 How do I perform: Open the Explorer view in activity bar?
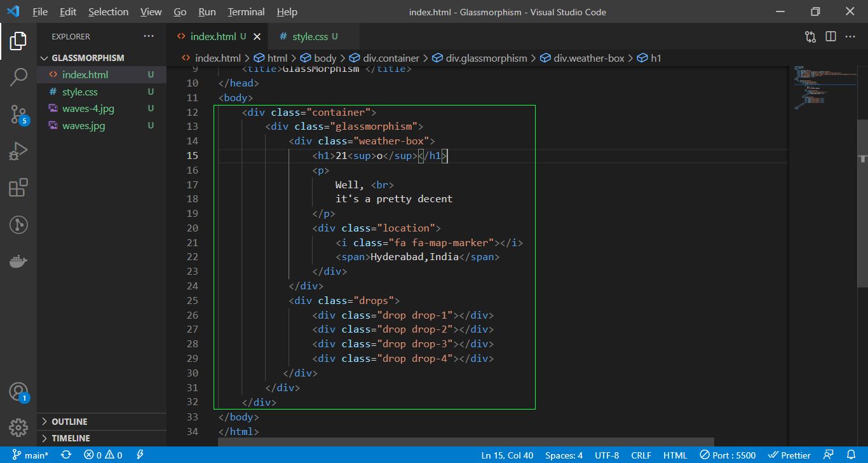18,41
